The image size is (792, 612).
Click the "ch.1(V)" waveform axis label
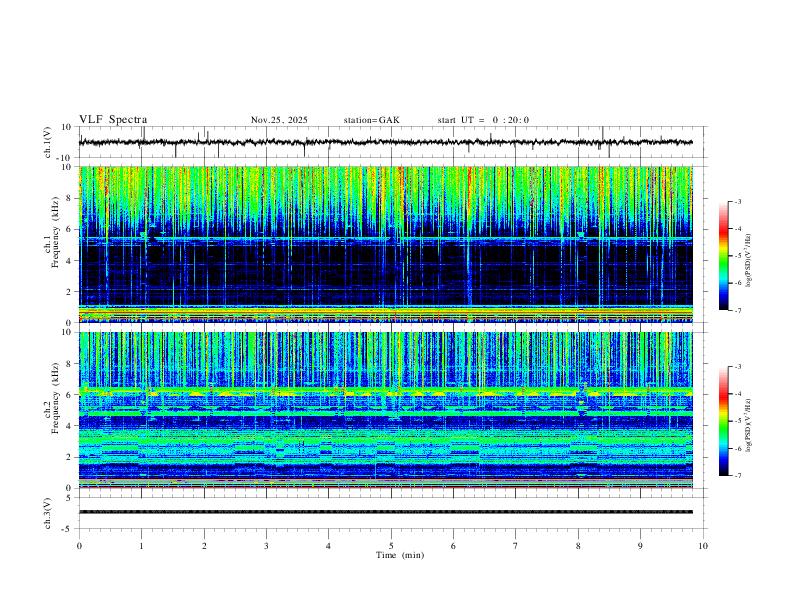coord(47,142)
